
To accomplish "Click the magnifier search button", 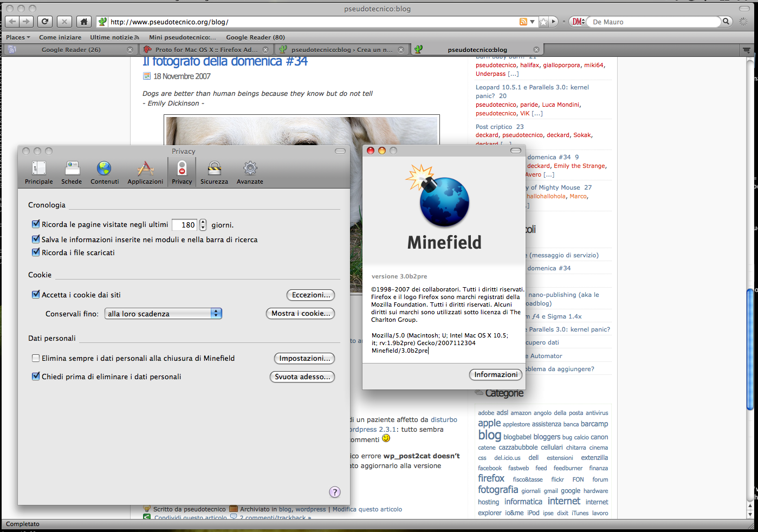I will click(726, 22).
